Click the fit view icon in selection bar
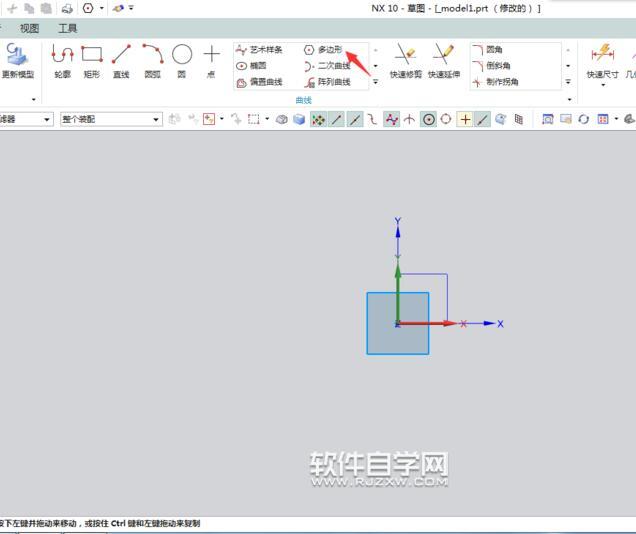Image resolution: width=636 pixels, height=534 pixels. pos(548,119)
